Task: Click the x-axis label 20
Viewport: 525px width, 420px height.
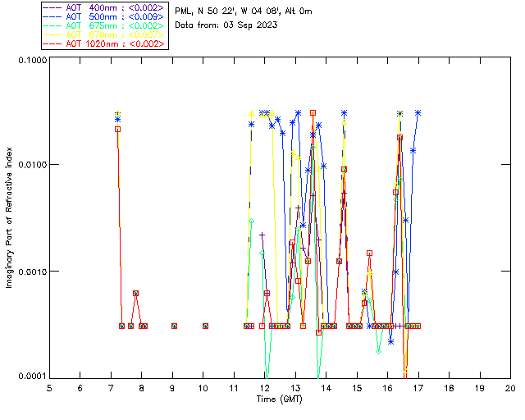Action: click(510, 388)
